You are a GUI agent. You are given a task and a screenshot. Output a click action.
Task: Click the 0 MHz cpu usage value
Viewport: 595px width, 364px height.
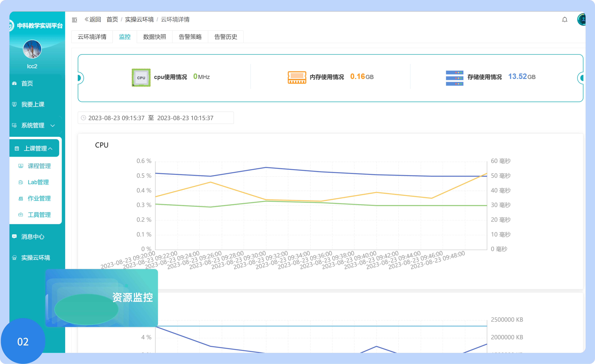(x=201, y=77)
